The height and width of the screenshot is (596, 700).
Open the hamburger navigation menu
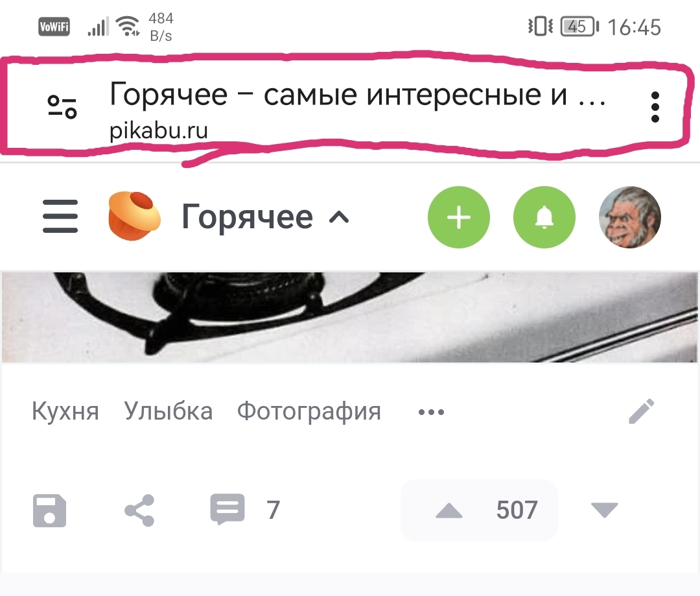tap(60, 217)
